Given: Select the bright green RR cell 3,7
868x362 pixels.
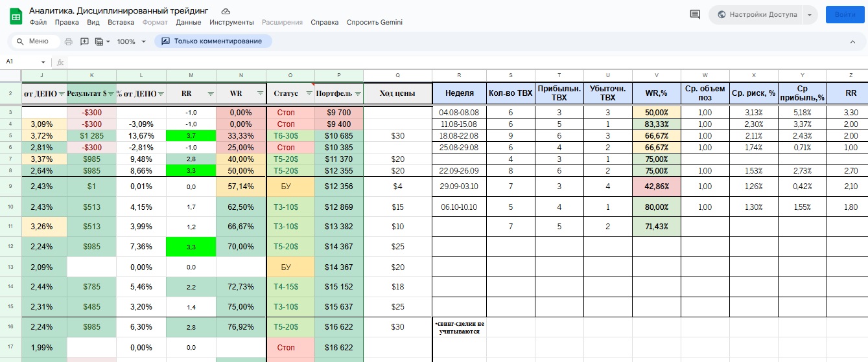Looking at the screenshot, I should [x=191, y=137].
